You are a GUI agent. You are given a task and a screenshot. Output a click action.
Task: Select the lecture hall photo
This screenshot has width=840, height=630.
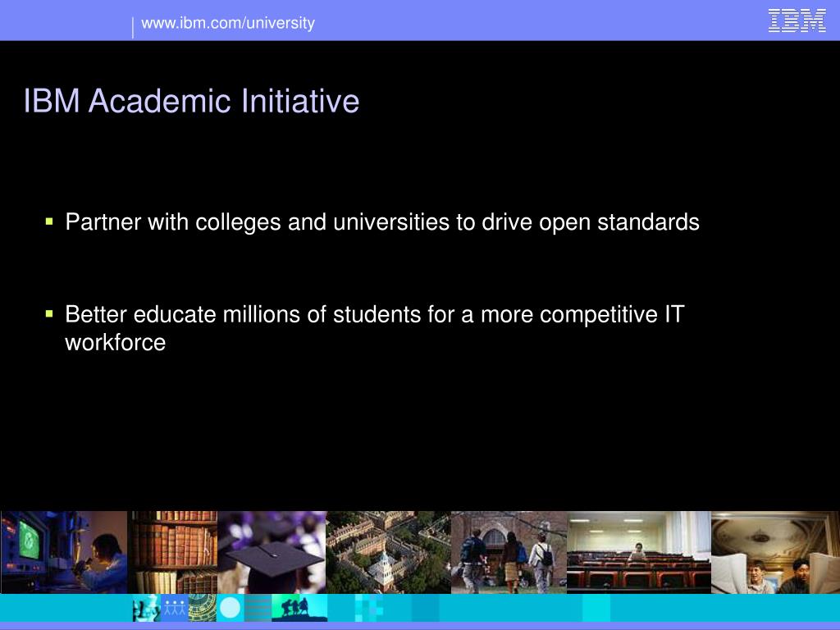click(639, 552)
